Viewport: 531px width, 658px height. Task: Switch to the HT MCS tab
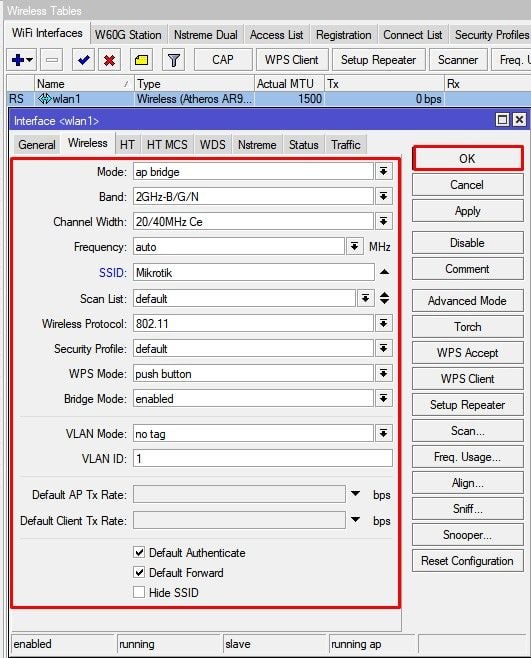(x=167, y=145)
